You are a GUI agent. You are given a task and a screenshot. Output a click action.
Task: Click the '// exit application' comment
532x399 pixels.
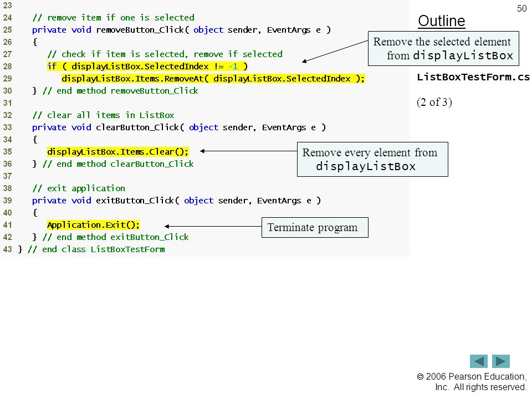pos(79,188)
